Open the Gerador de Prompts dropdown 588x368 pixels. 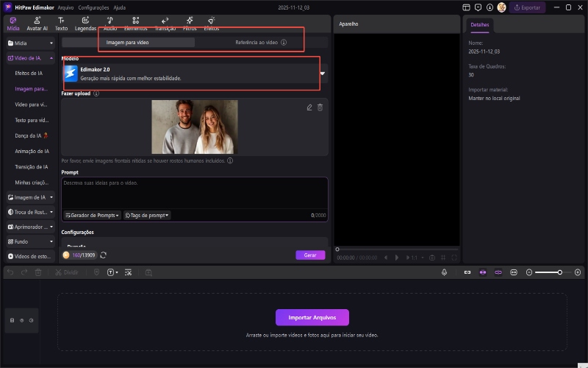coord(92,215)
